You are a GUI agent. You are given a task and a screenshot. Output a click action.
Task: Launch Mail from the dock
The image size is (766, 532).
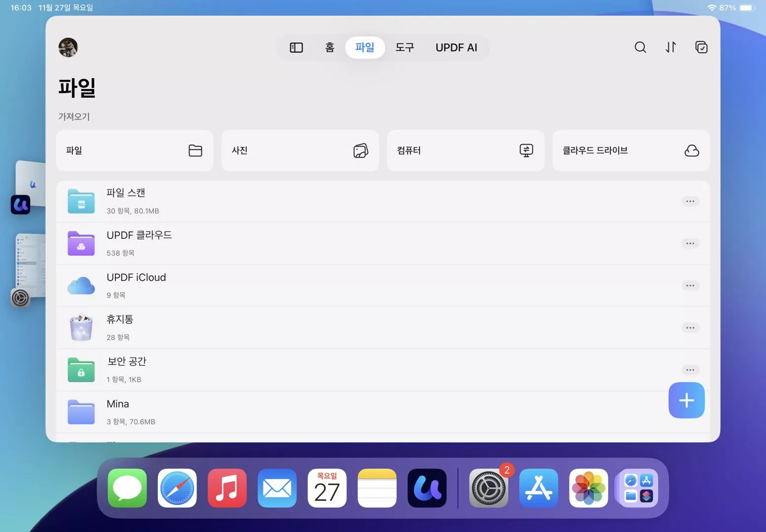click(x=277, y=488)
